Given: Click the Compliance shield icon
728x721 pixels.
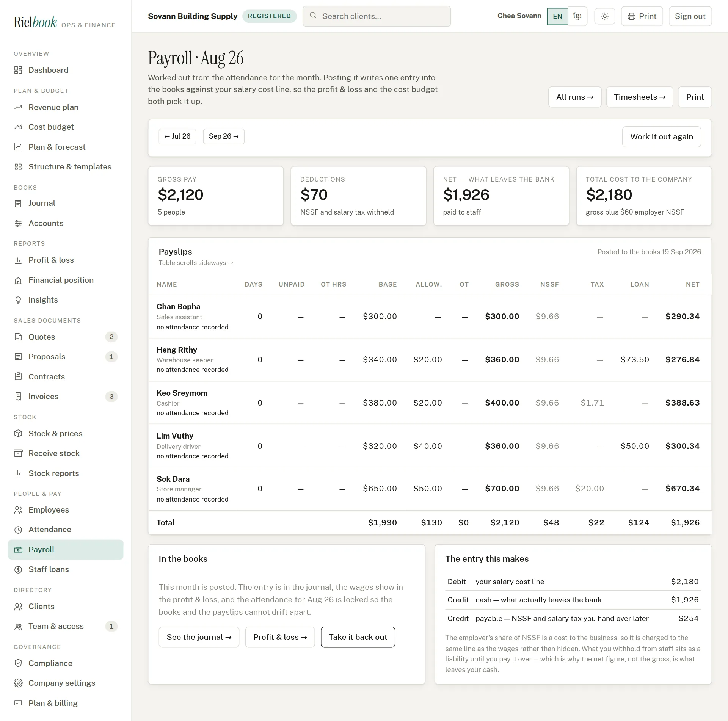Looking at the screenshot, I should pos(18,663).
